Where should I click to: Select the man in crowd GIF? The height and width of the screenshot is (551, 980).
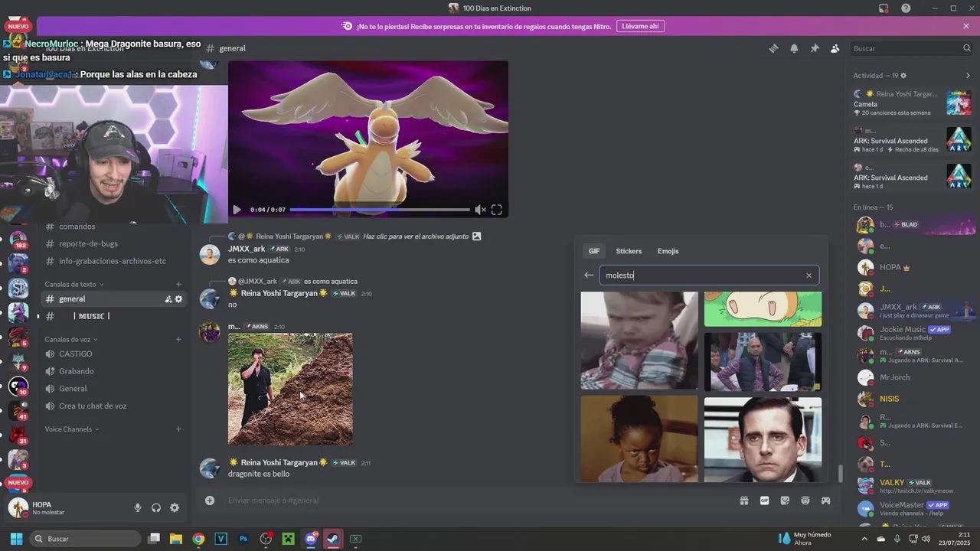[x=763, y=362]
